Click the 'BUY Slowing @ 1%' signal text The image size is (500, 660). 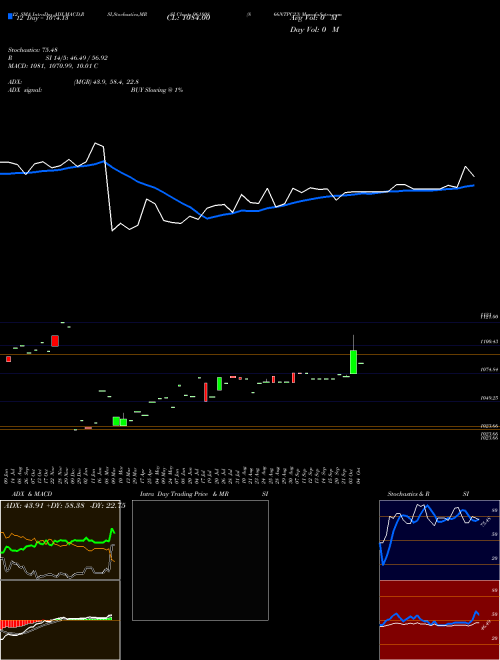[x=157, y=90]
